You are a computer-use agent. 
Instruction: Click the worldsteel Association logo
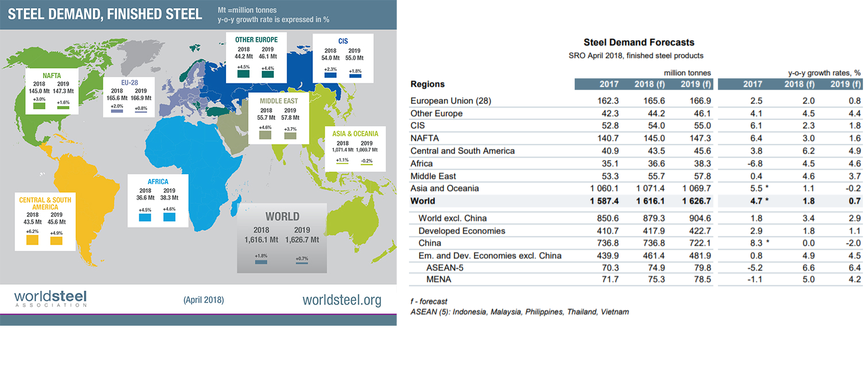click(x=50, y=299)
